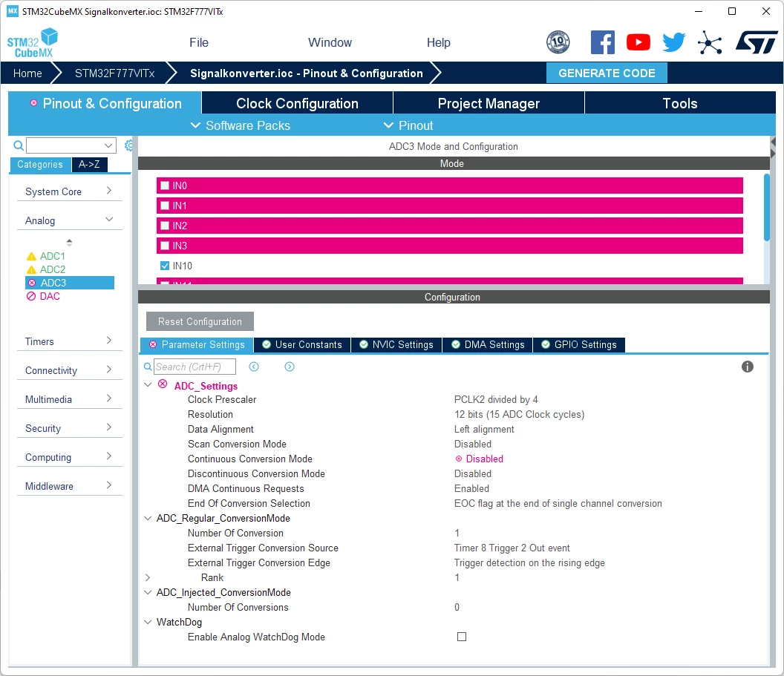Click the 10 years anniversary badge icon
784x676 pixels.
[x=558, y=42]
